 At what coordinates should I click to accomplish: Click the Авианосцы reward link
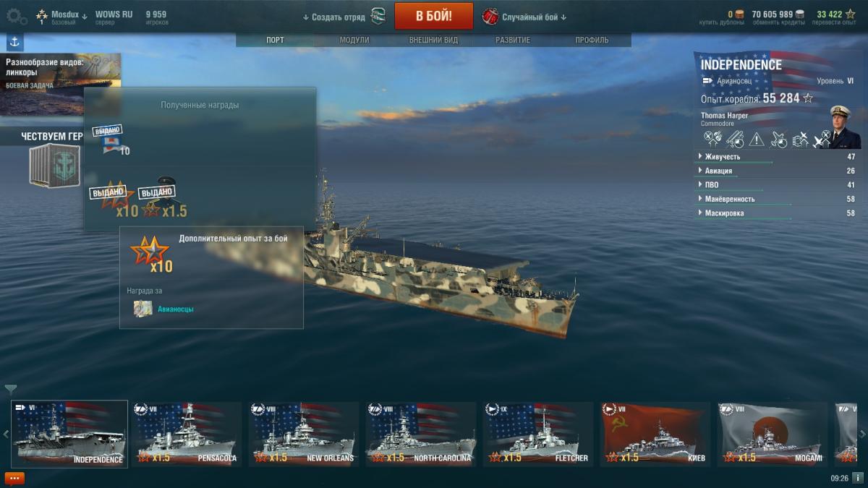pyautogui.click(x=176, y=309)
